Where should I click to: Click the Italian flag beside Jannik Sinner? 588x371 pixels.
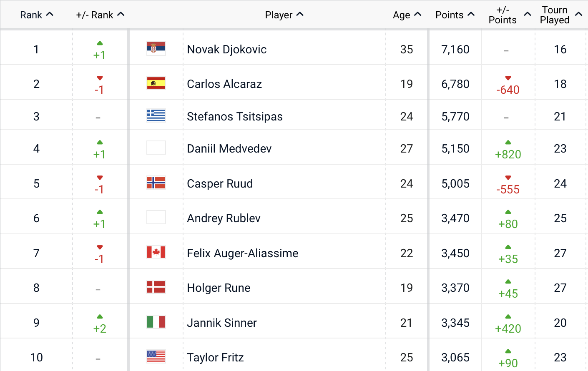point(156,322)
